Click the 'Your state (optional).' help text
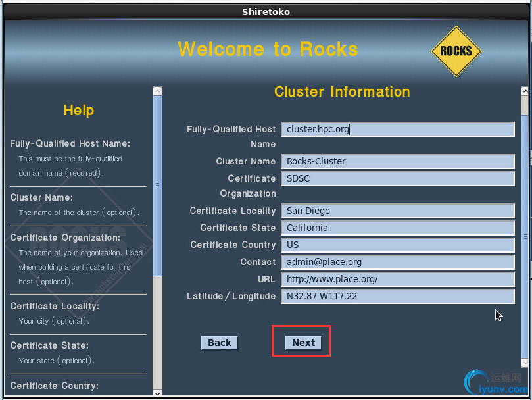 coord(57,361)
